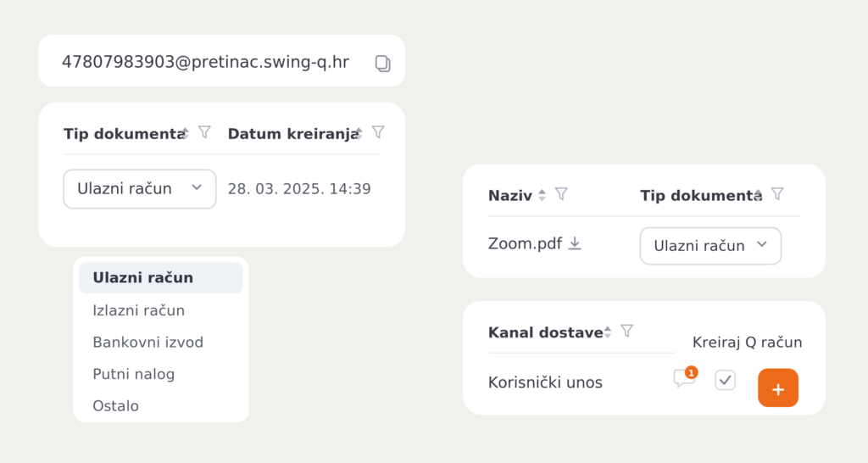Filter the Tip dokumenta column in left card
Image resolution: width=868 pixels, height=463 pixels.
tap(204, 132)
